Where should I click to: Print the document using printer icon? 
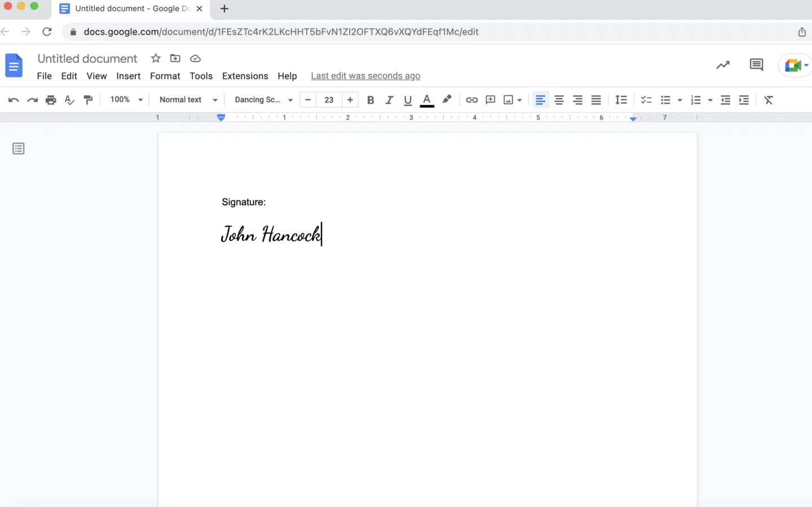(x=51, y=100)
